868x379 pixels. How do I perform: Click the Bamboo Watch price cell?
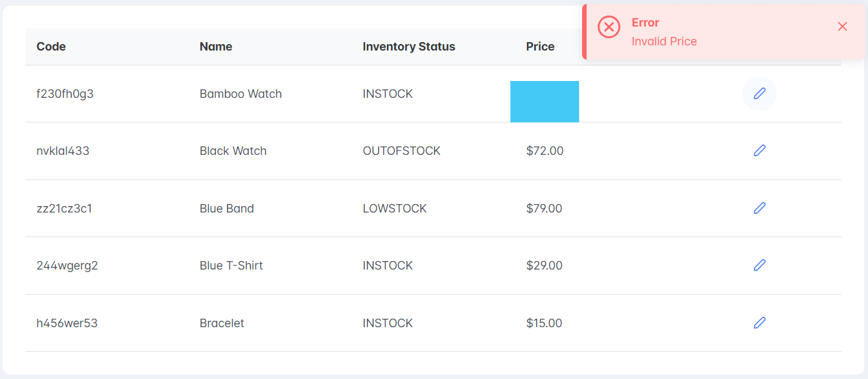click(545, 102)
